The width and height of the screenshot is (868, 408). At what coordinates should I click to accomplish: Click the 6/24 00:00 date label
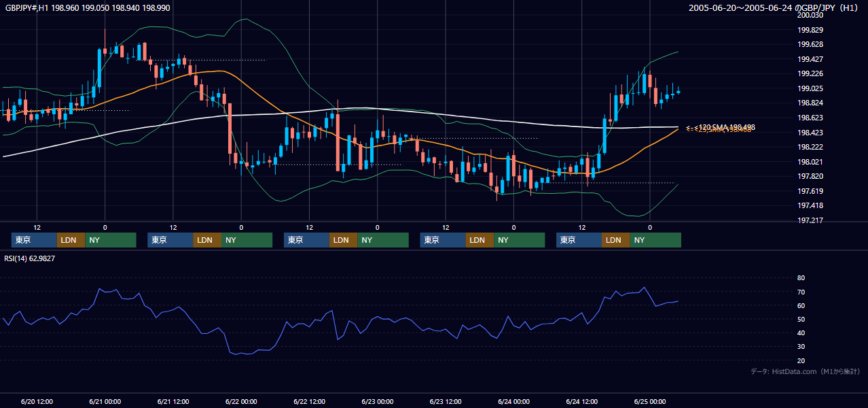[513, 401]
